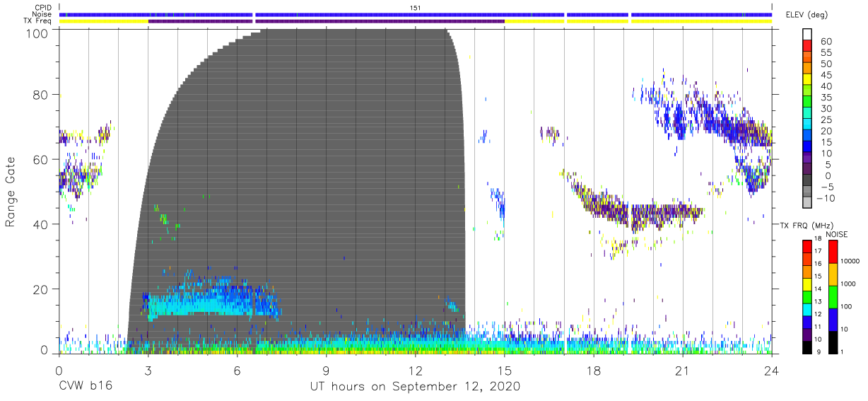
Task: Click the Range Gate tick label 20
Action: point(42,289)
